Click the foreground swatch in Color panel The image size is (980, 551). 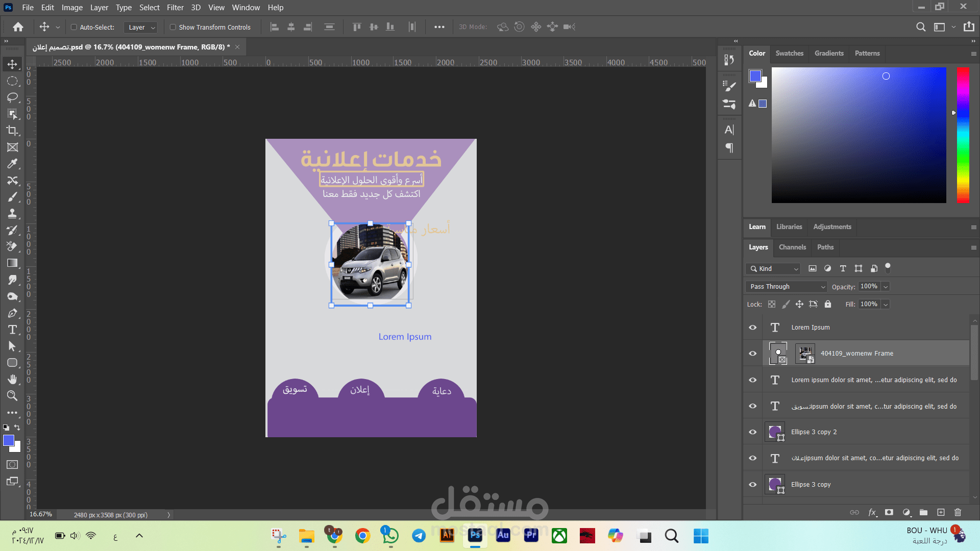(x=755, y=76)
